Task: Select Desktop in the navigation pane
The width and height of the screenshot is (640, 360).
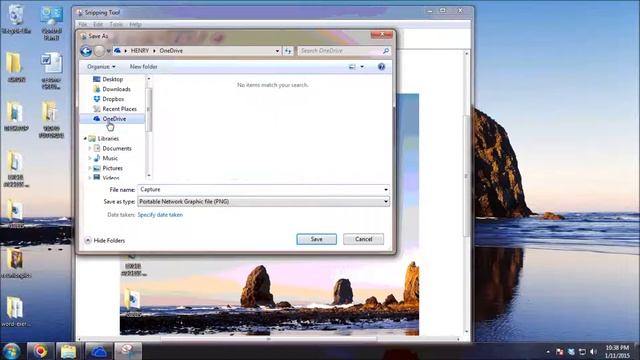Action: (x=112, y=79)
